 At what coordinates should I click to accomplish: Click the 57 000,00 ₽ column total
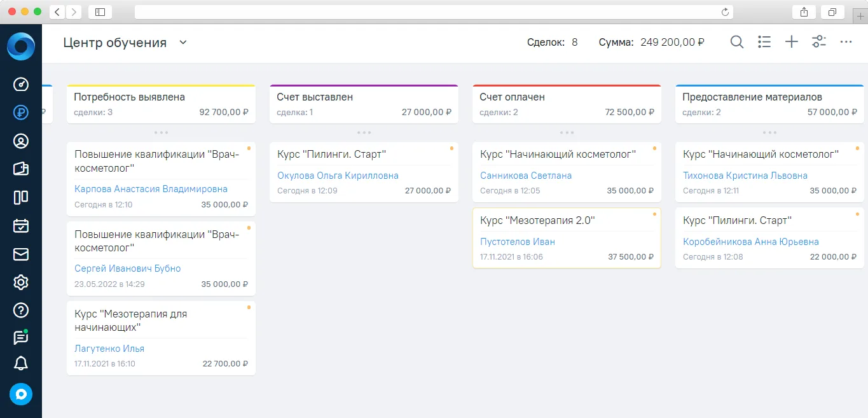pyautogui.click(x=832, y=112)
